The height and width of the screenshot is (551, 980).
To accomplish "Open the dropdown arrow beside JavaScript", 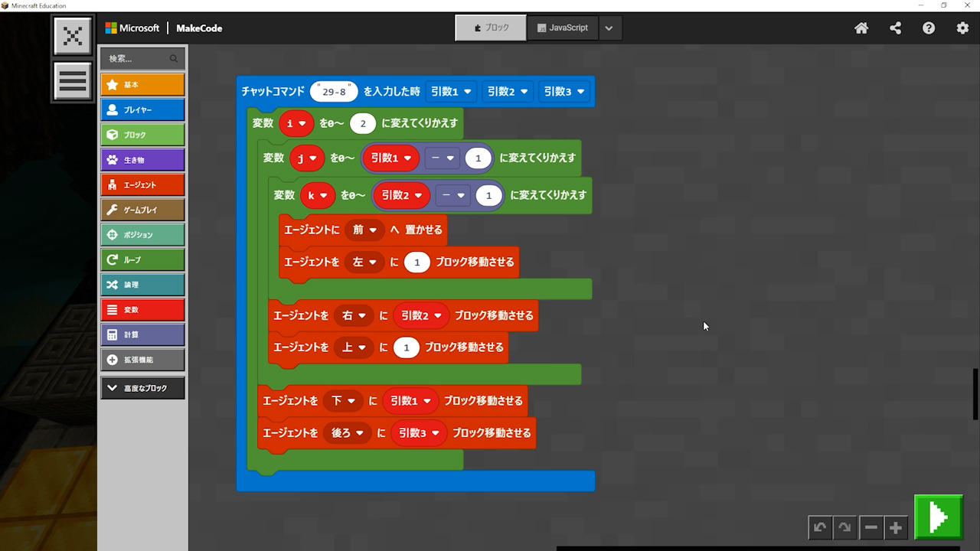I will click(x=609, y=28).
